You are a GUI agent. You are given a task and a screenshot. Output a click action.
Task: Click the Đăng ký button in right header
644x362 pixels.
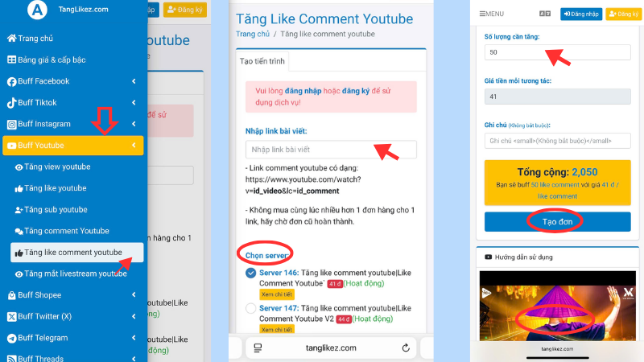tap(623, 14)
